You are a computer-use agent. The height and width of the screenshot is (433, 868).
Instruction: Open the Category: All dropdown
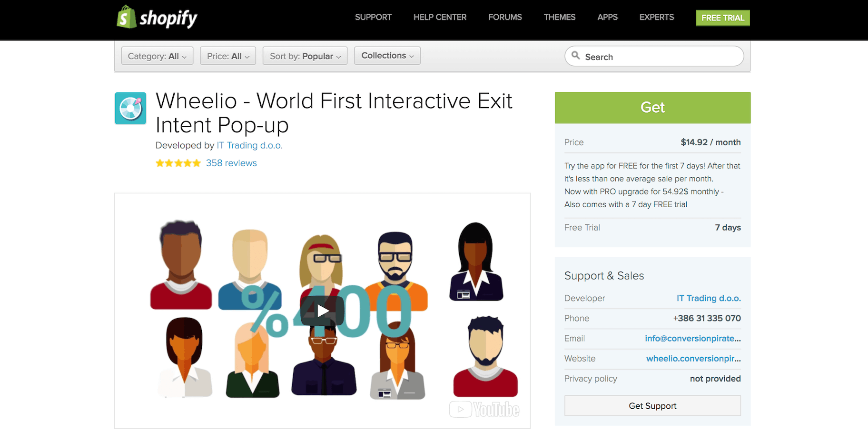coord(157,56)
